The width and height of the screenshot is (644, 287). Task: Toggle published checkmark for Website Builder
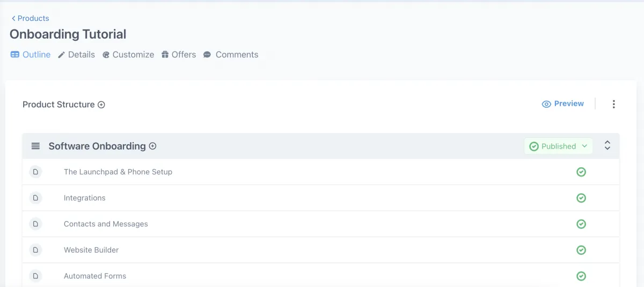[x=581, y=250]
